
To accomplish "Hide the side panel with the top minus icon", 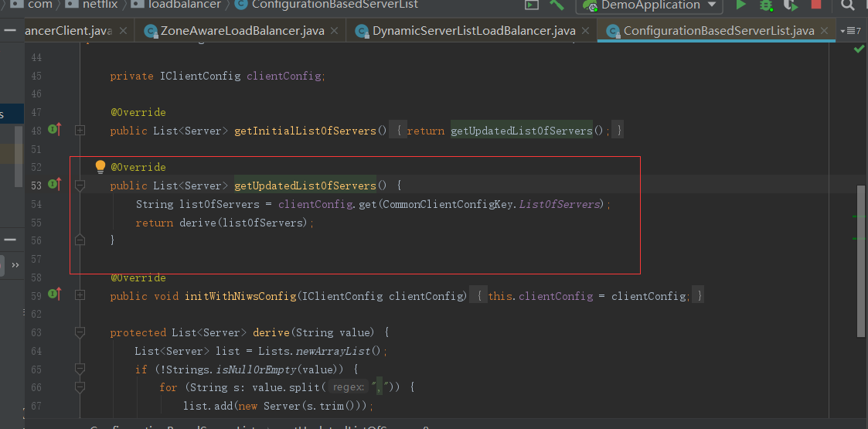I will pyautogui.click(x=9, y=30).
